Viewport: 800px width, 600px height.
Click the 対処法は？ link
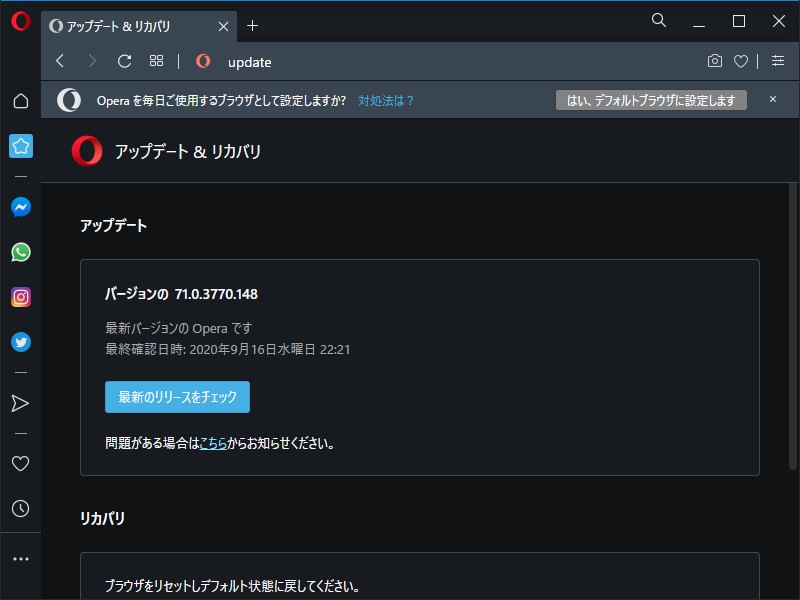[386, 101]
